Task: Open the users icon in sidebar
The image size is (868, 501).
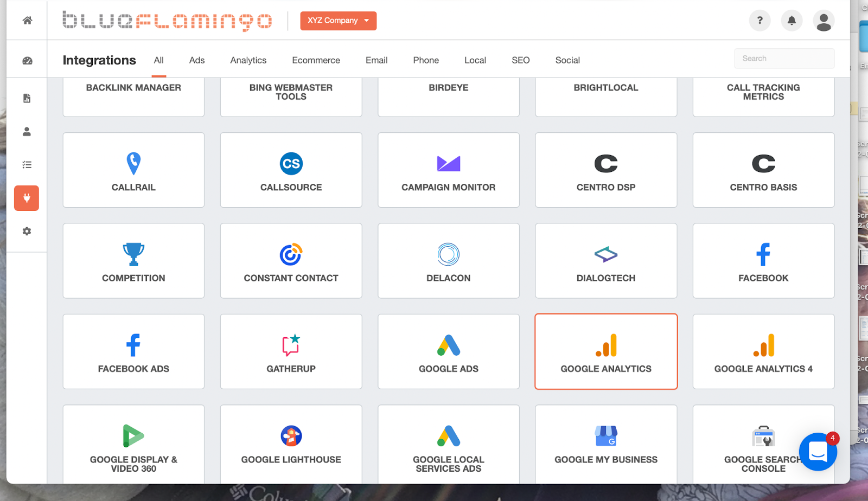Action: click(27, 132)
